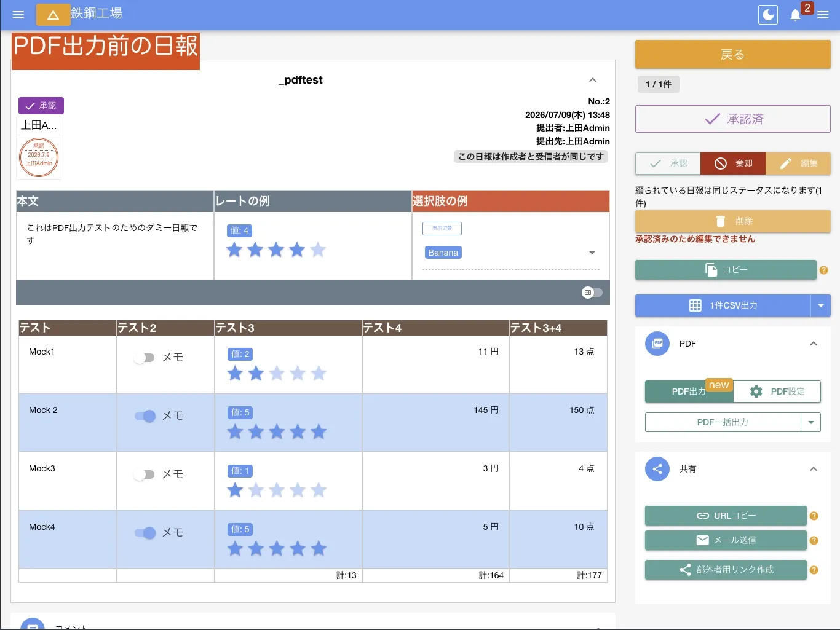The image size is (840, 630).
Task: Click third star in Mock1 rating
Action: (x=277, y=373)
